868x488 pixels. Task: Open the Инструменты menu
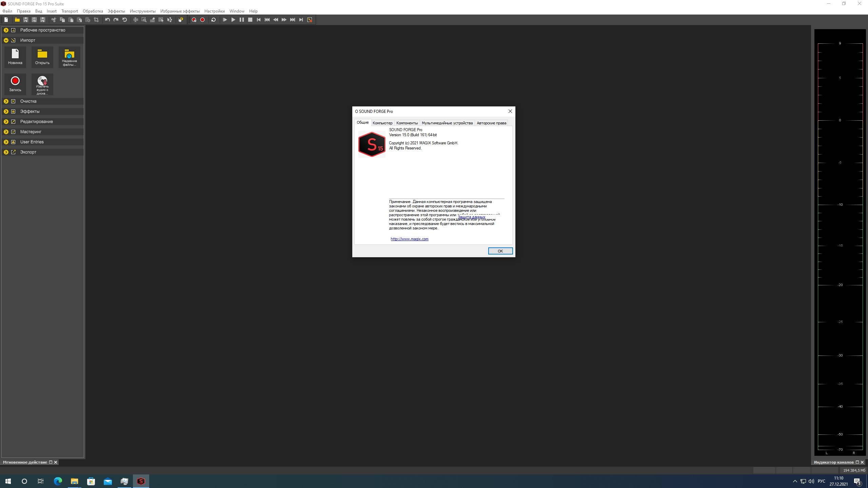[143, 11]
